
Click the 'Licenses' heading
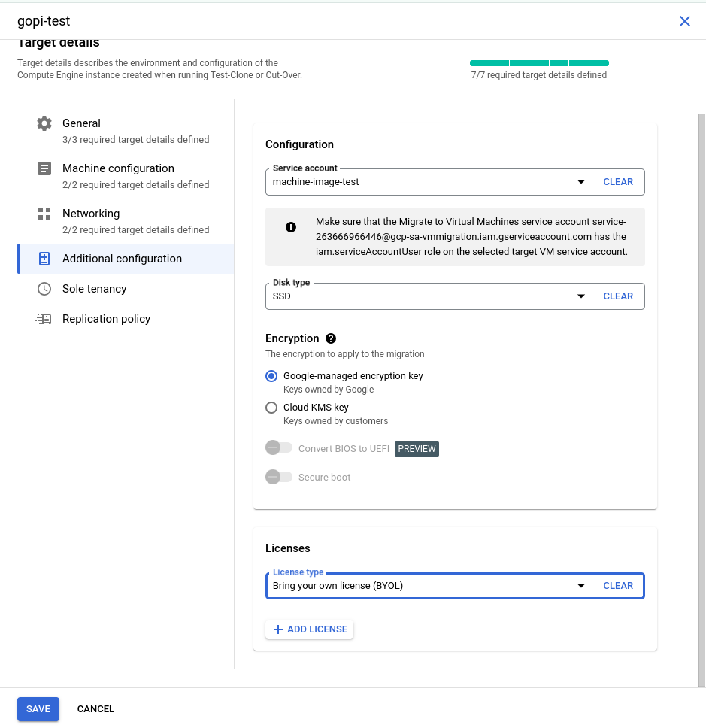coord(288,548)
